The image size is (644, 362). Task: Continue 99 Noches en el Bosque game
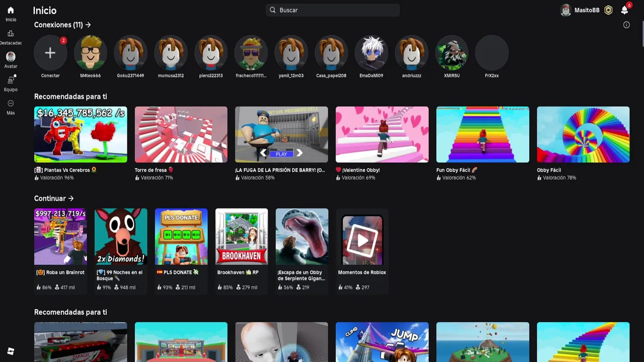pyautogui.click(x=121, y=236)
